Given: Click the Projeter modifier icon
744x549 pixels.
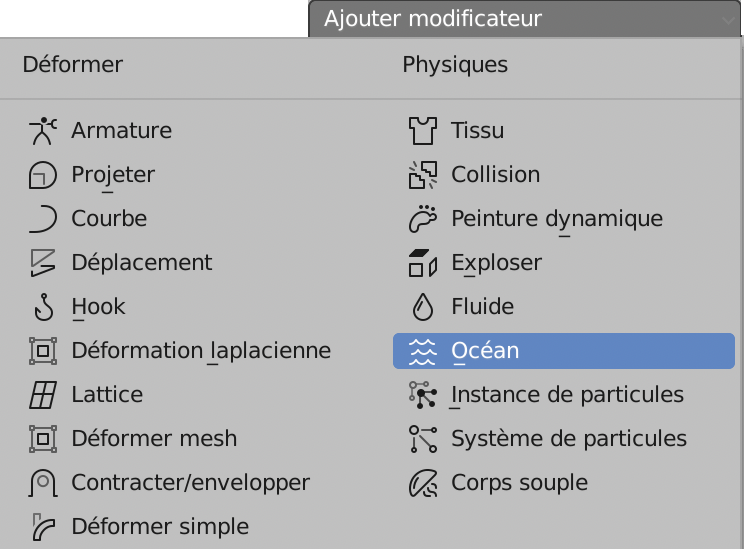Looking at the screenshot, I should pos(43,175).
